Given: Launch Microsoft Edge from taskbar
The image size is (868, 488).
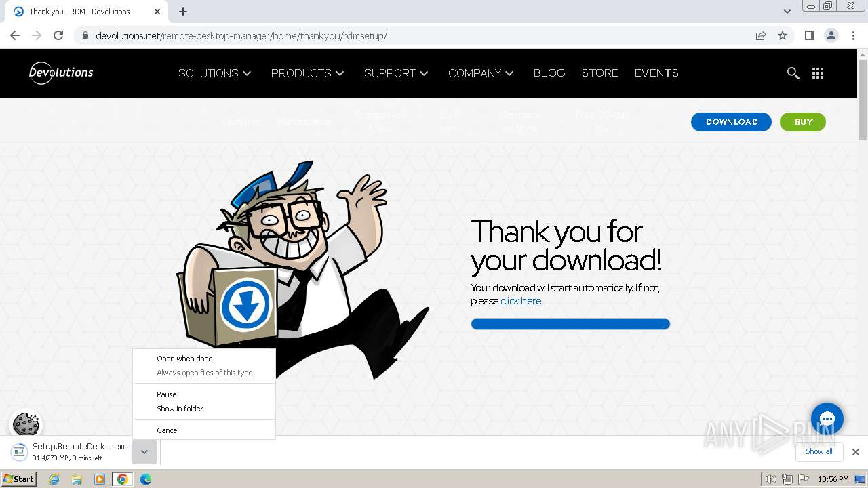Looking at the screenshot, I should tap(146, 479).
